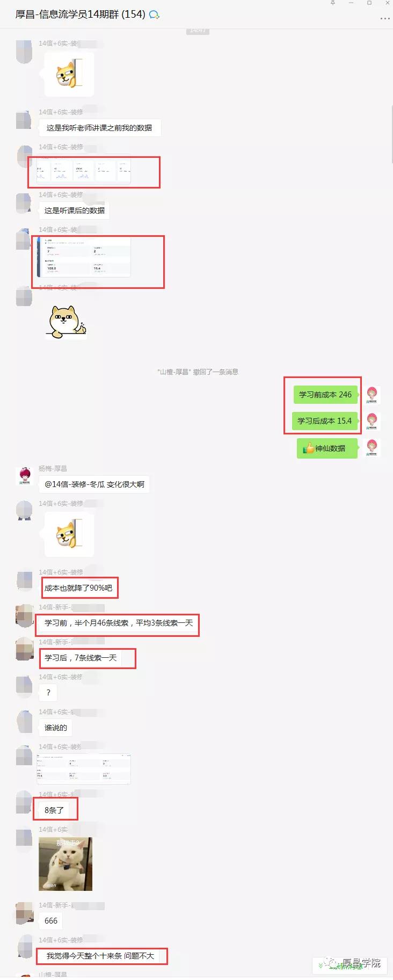Viewport: 393px width, 980px height.
Task: Open the before-course data screenshot thumbnail
Action: (x=83, y=171)
